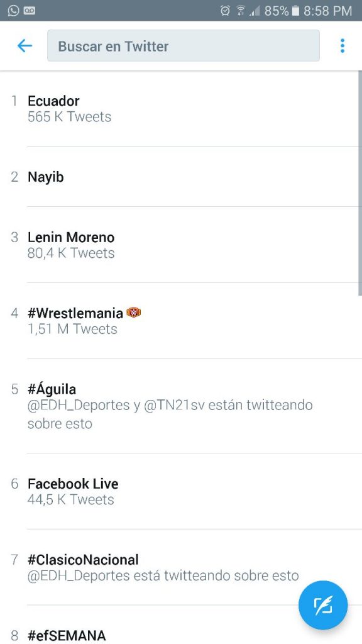The height and width of the screenshot is (644, 362).
Task: Tap the Wrestlemania belt emoji icon
Action: pyautogui.click(x=134, y=313)
